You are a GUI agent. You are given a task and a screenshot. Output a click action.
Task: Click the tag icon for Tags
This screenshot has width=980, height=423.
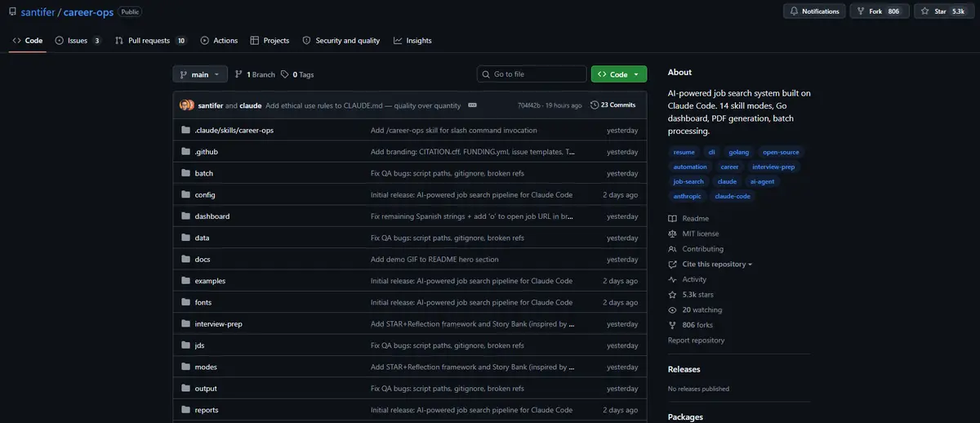pos(284,74)
